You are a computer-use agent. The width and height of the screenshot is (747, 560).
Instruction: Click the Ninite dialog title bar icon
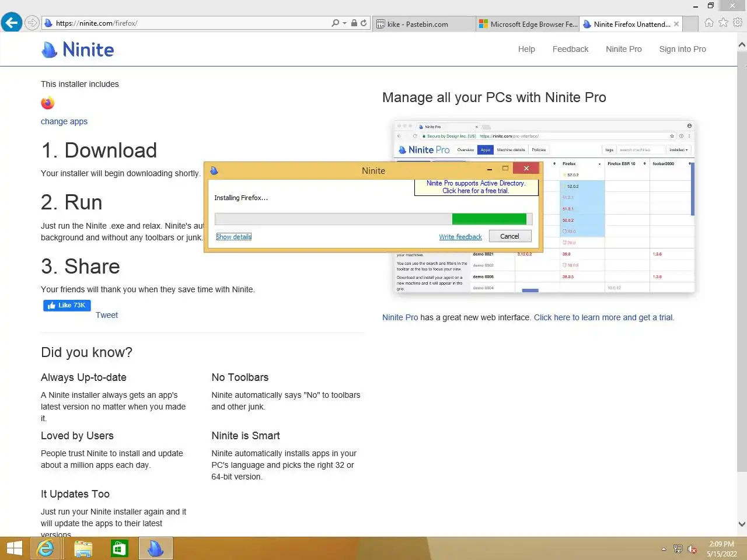tap(214, 170)
